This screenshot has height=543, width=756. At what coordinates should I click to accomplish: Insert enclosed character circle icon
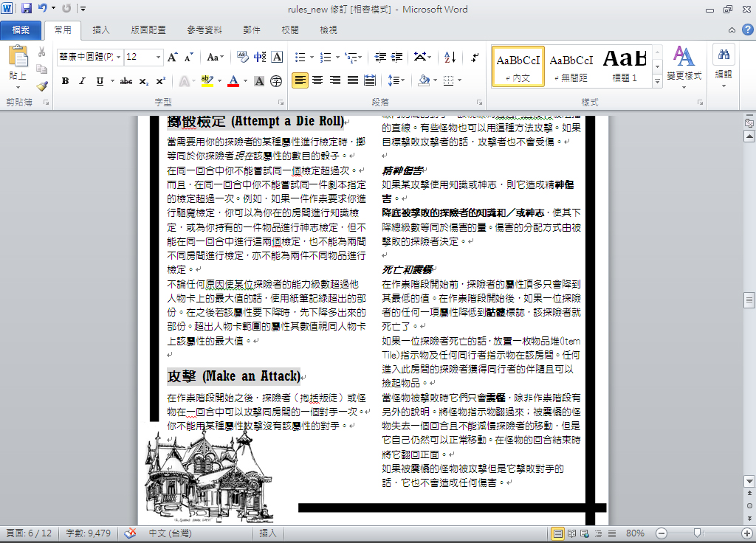pos(276,81)
